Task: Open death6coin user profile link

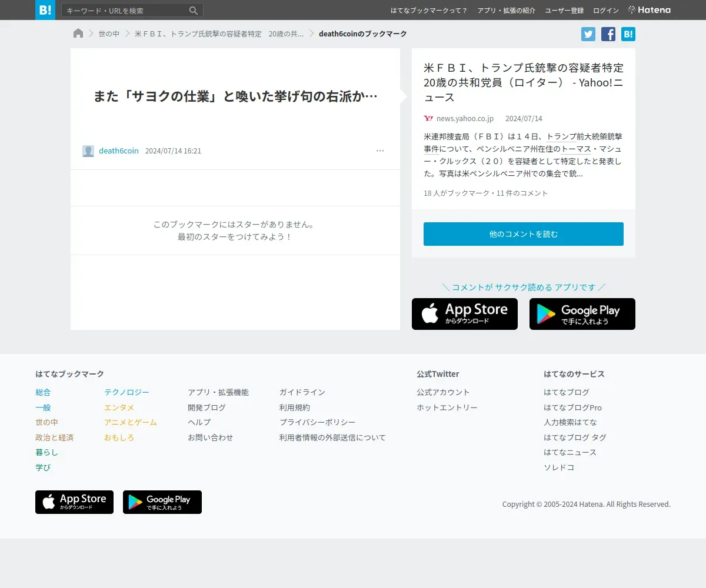Action: pyautogui.click(x=119, y=151)
